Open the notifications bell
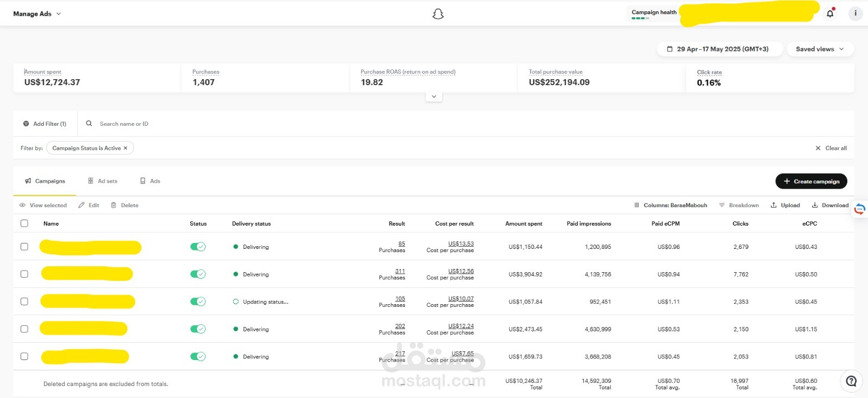 (830, 14)
